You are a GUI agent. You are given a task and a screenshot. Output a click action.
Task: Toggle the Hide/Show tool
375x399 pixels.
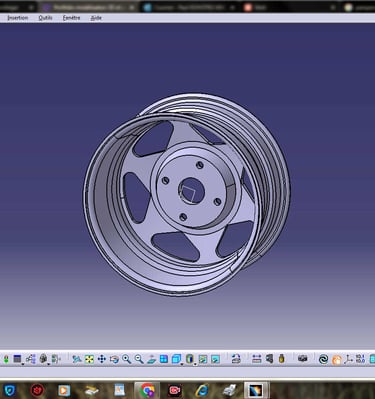pyautogui.click(x=203, y=359)
